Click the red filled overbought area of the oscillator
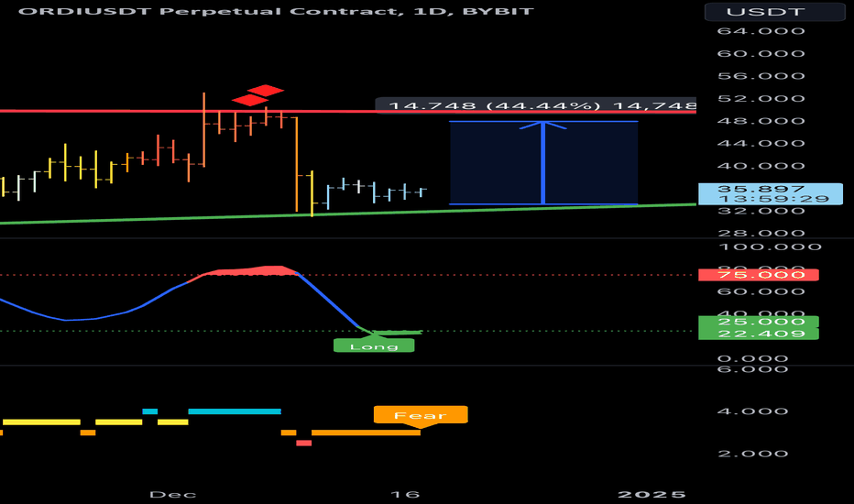 [x=252, y=271]
